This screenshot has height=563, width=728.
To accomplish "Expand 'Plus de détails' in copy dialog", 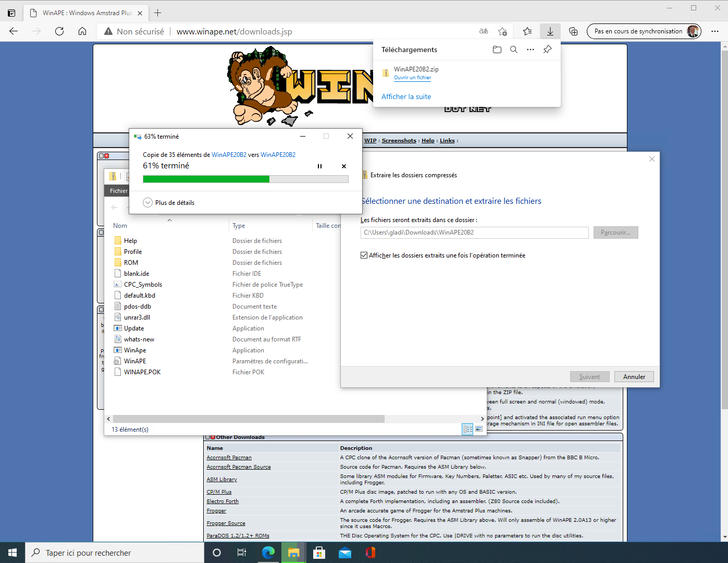I will point(148,203).
